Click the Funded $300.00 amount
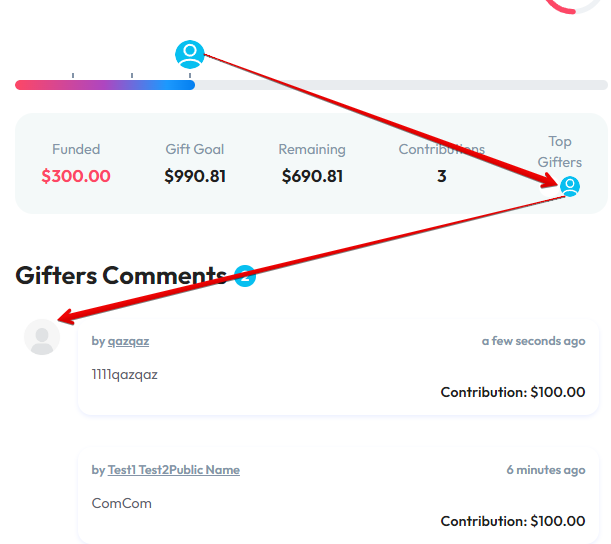 (x=76, y=176)
